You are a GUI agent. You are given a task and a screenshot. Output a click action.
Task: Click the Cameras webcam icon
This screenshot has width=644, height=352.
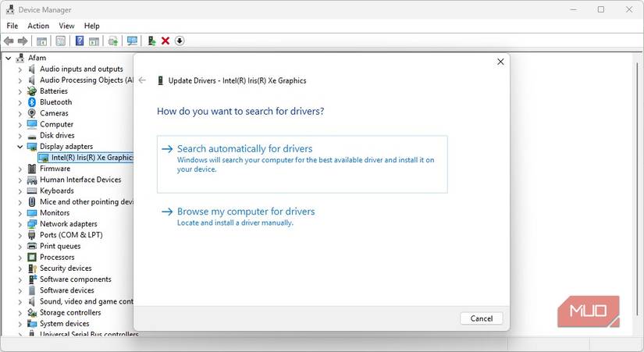pyautogui.click(x=32, y=113)
